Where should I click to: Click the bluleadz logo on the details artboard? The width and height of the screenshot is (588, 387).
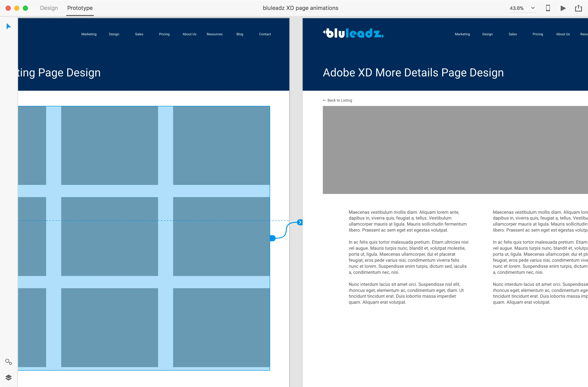coord(353,33)
